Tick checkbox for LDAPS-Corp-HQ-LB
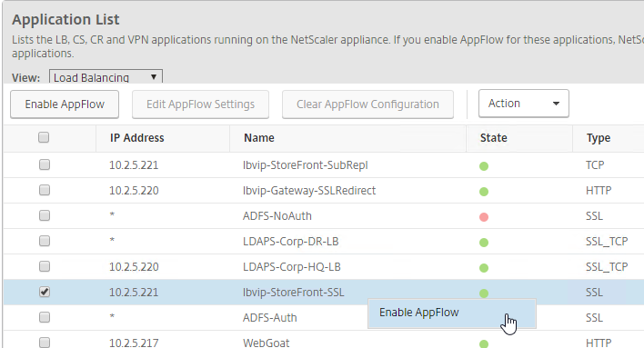The image size is (644, 348). pos(45,266)
